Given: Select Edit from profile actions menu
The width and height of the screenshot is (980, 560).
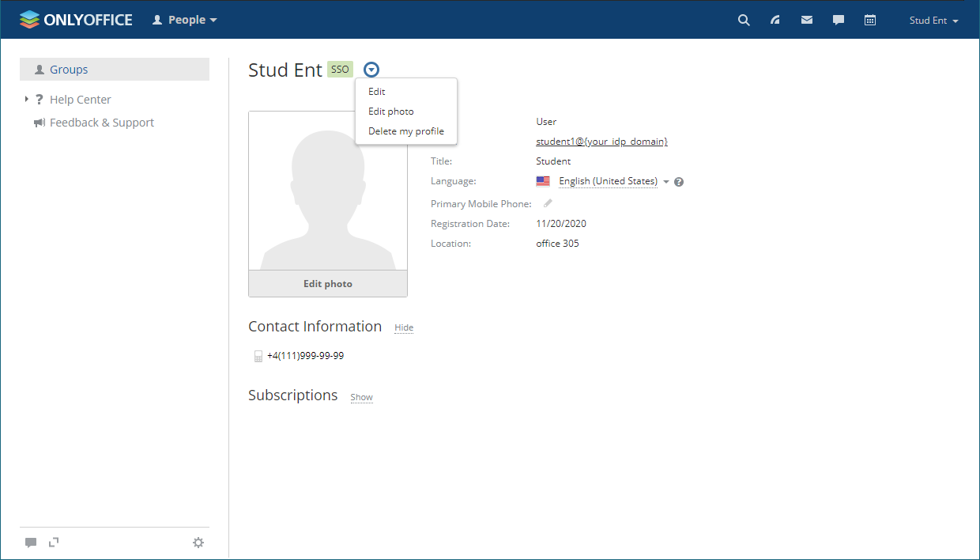Looking at the screenshot, I should [376, 91].
